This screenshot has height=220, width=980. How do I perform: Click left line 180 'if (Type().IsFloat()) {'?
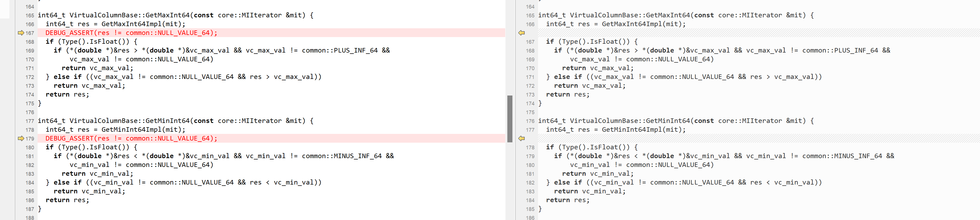(x=91, y=147)
